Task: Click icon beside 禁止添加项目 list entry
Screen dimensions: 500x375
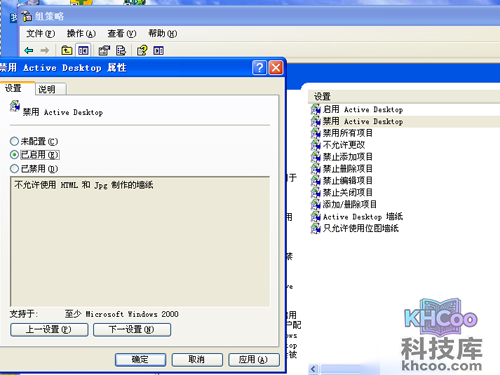Action: (x=316, y=157)
